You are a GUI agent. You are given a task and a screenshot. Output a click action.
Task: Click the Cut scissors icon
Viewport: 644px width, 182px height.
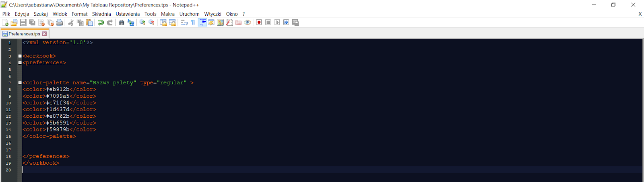point(71,22)
